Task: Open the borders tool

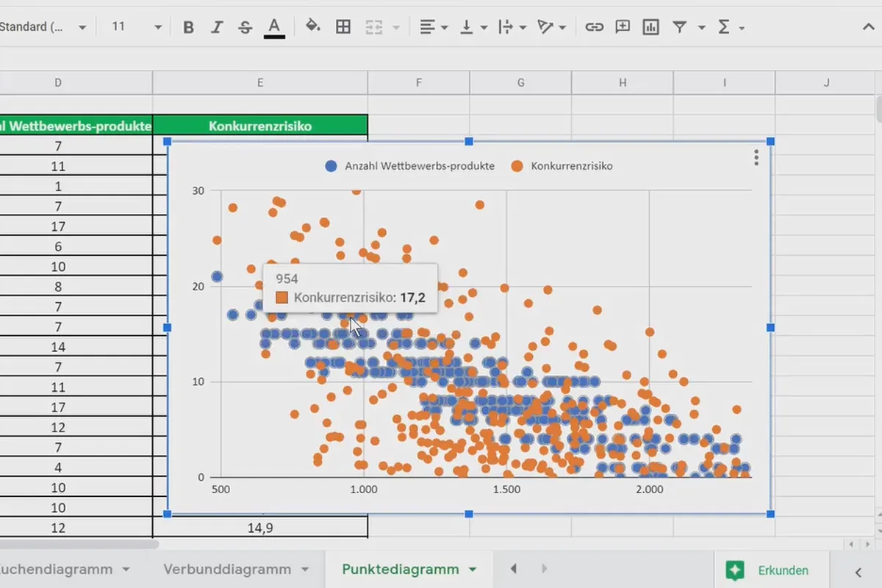Action: point(343,27)
